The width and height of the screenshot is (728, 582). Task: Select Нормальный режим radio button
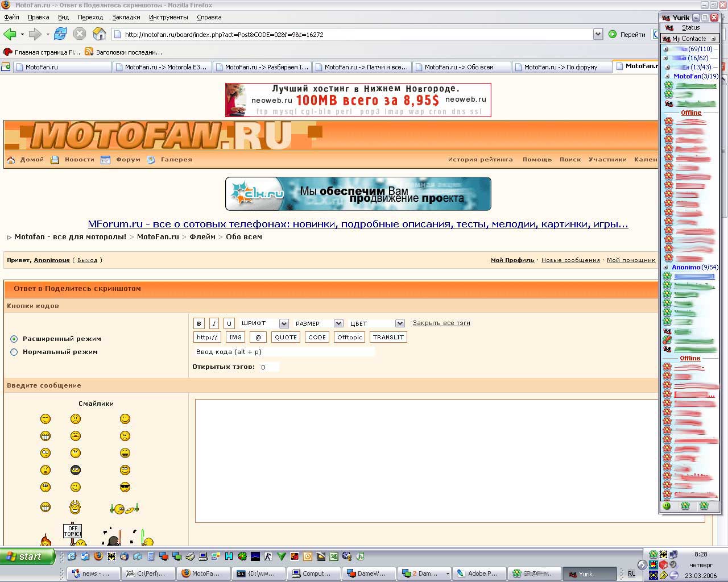14,352
